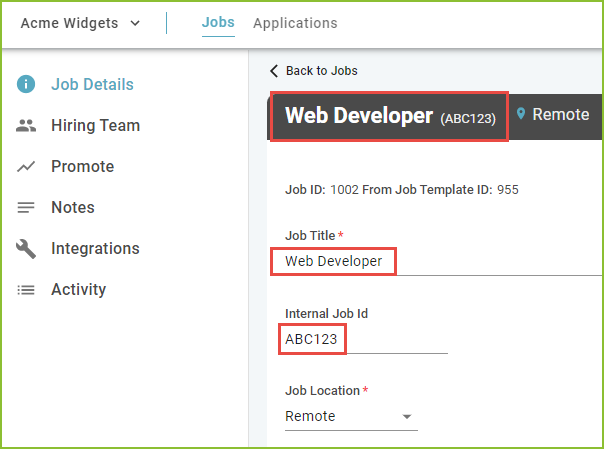Open the Hiring Team sidebar section
The width and height of the screenshot is (604, 449).
tap(96, 126)
